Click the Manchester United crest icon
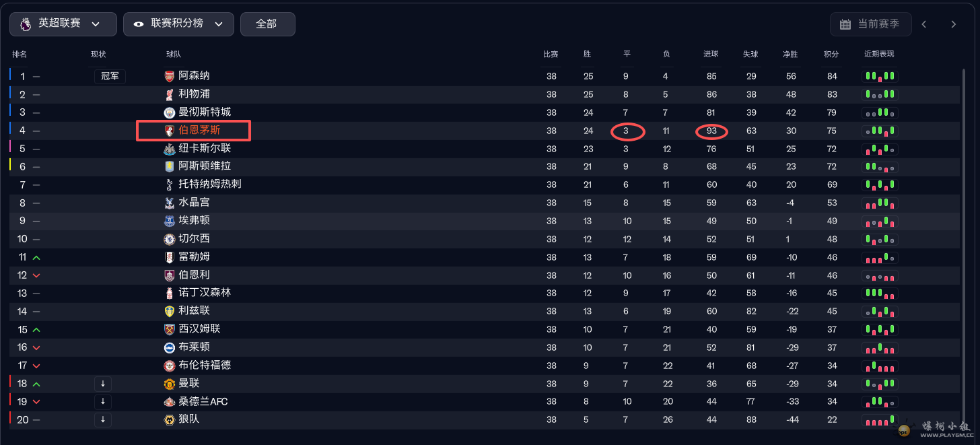Screen dimensions: 980x445 [170, 384]
